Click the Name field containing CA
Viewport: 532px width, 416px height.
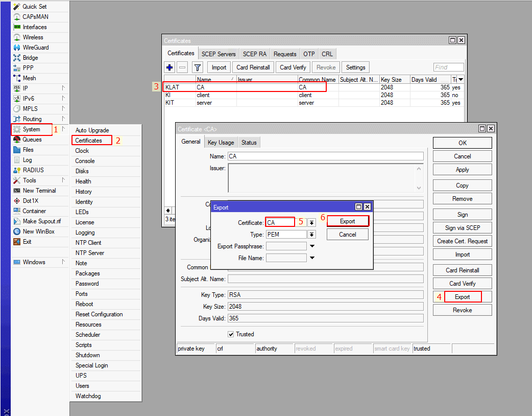point(325,156)
